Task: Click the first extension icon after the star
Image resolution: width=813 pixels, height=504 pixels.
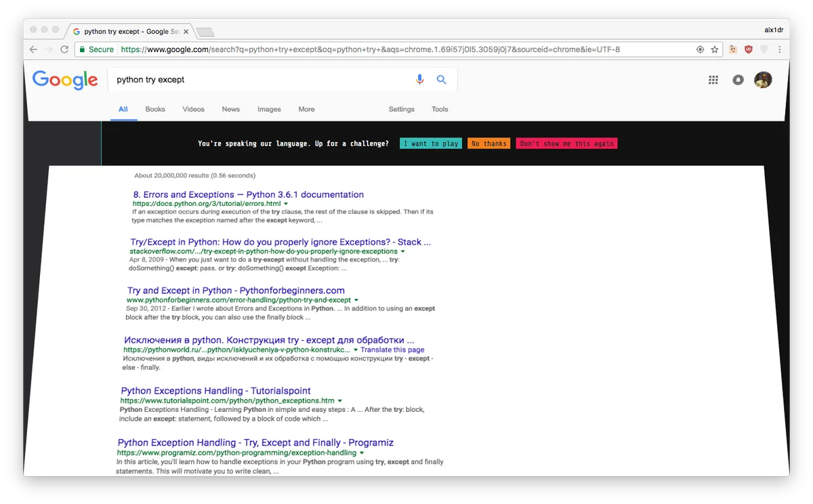Action: click(733, 49)
